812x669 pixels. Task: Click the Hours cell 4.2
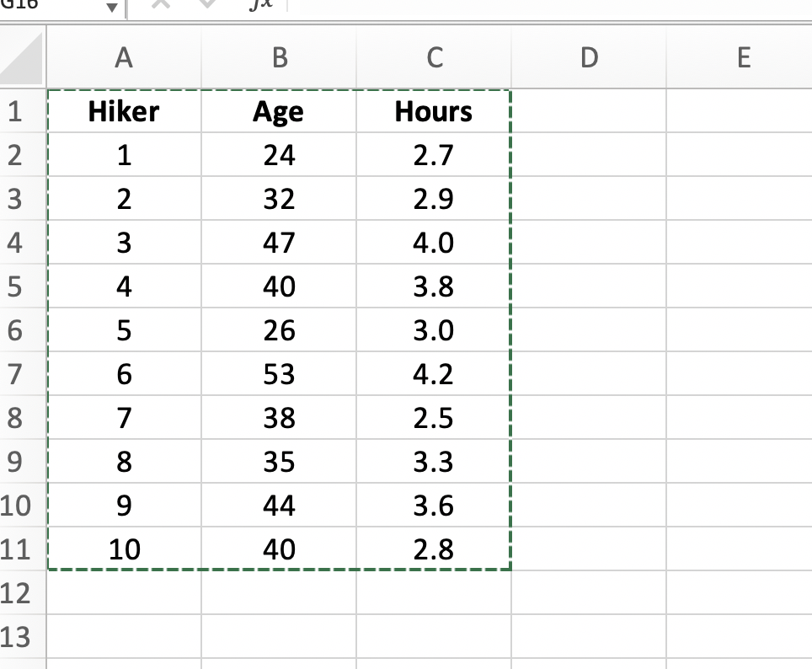pos(434,373)
